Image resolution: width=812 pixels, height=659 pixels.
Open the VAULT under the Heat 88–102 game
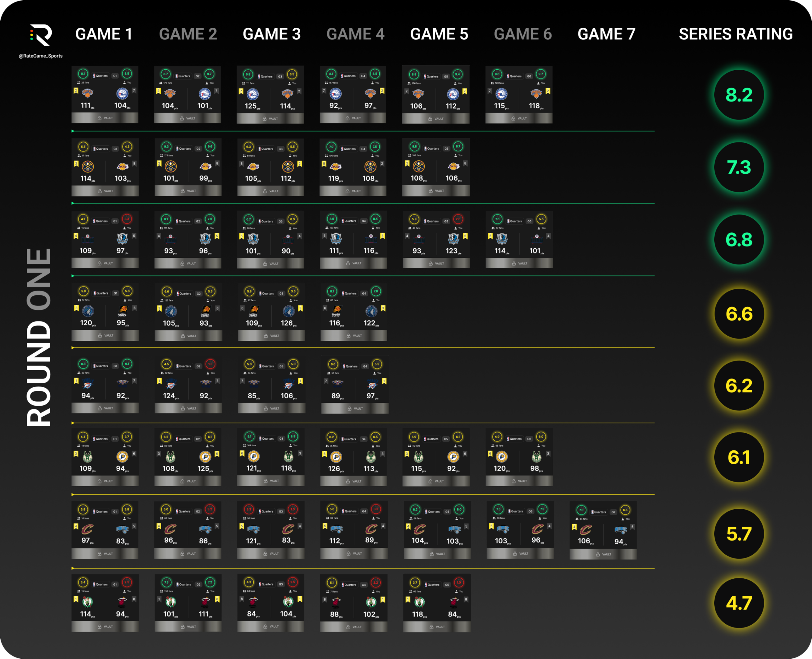[354, 627]
